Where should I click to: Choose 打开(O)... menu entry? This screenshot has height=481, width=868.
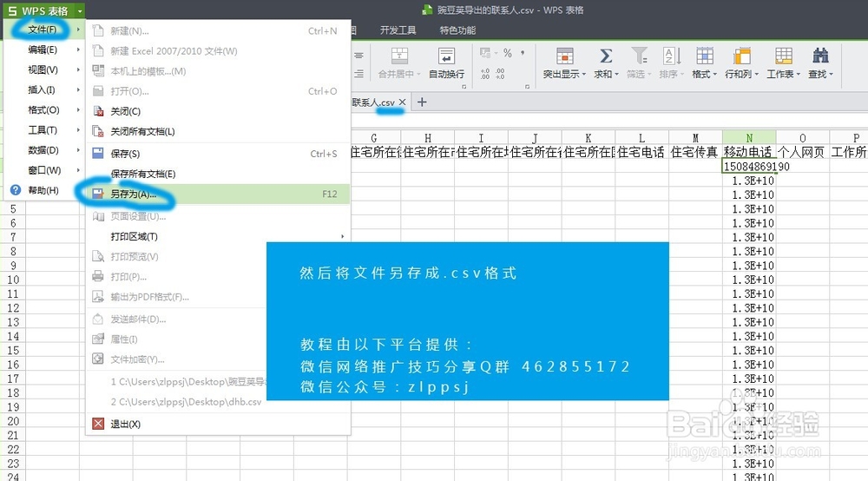tap(218, 91)
